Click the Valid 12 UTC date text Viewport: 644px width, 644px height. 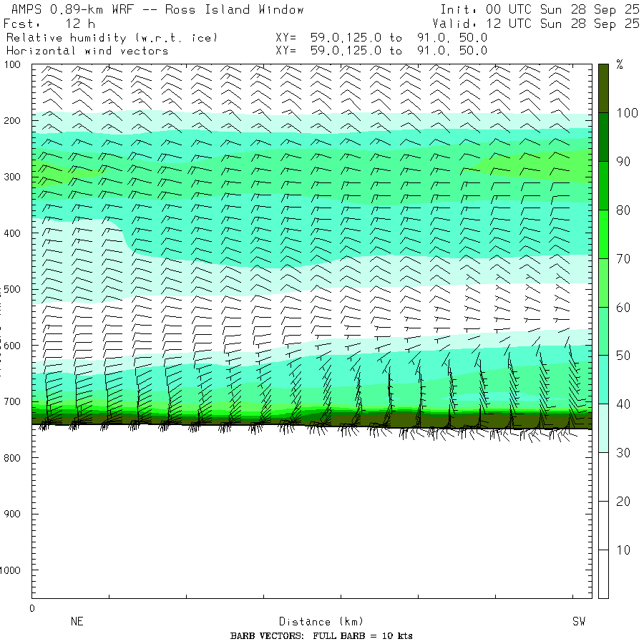pos(536,24)
